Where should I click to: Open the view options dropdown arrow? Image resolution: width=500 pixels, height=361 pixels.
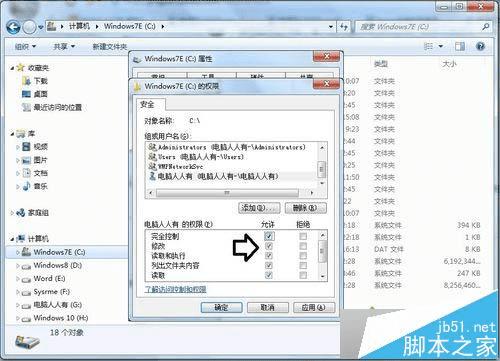[441, 46]
